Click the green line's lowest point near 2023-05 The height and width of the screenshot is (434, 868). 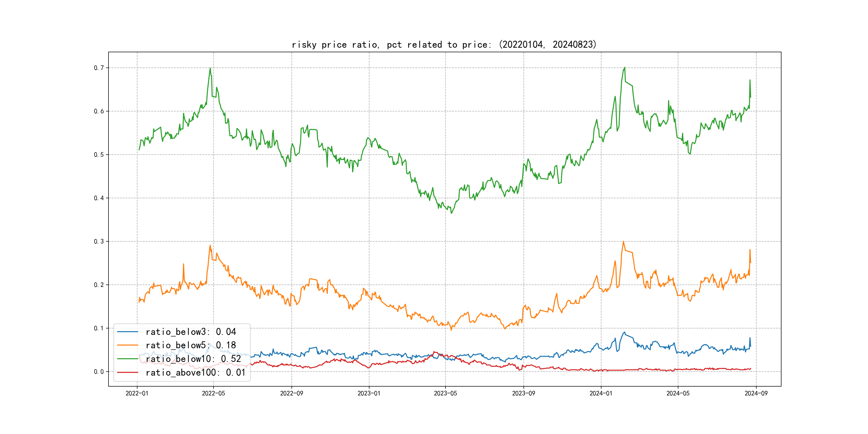(x=451, y=213)
